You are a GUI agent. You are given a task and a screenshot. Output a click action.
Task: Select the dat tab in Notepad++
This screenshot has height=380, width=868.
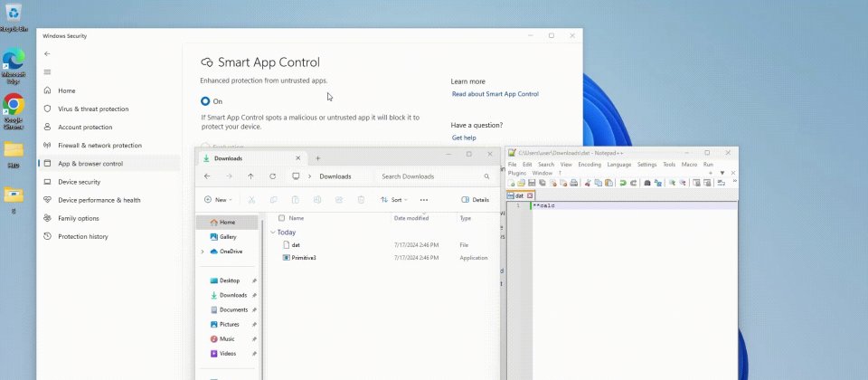pyautogui.click(x=519, y=195)
